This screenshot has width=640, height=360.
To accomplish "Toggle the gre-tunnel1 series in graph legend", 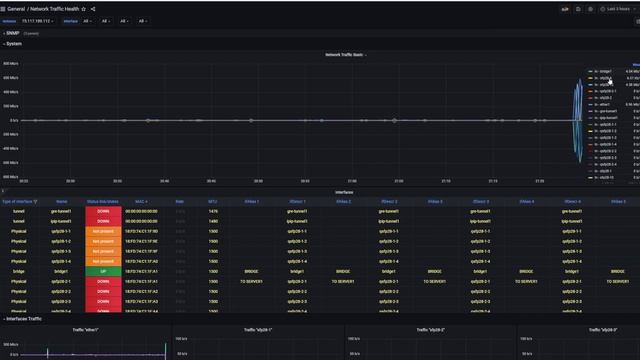I will 606,111.
